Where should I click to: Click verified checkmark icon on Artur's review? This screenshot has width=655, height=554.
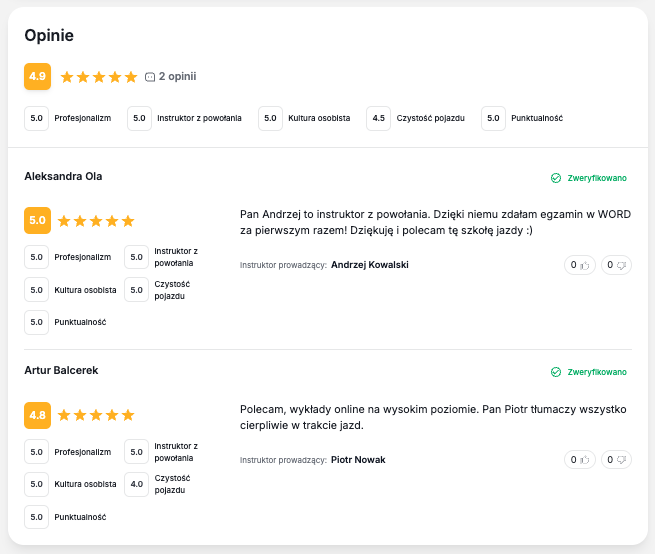[556, 372]
